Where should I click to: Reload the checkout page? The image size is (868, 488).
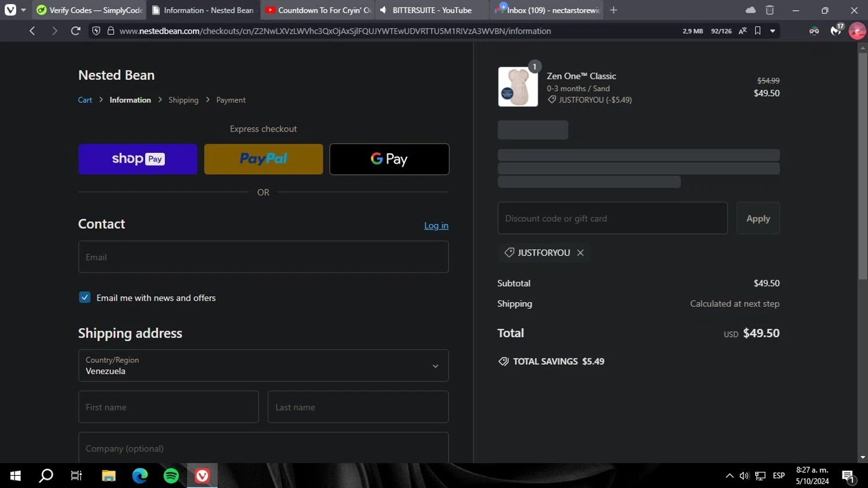click(75, 31)
